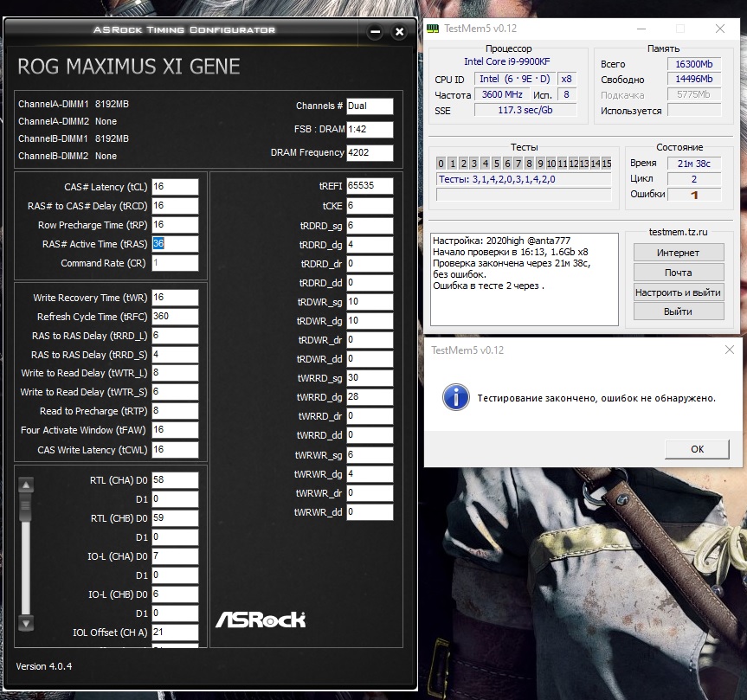
Task: Click the Свободно value 14496Mb
Action: tap(694, 79)
